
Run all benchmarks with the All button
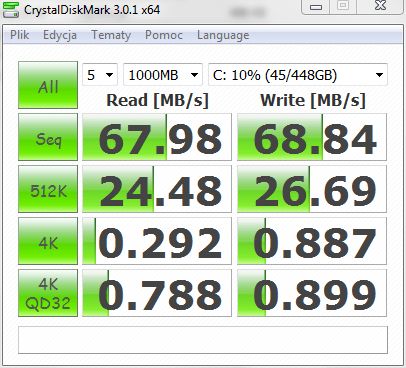click(x=48, y=85)
